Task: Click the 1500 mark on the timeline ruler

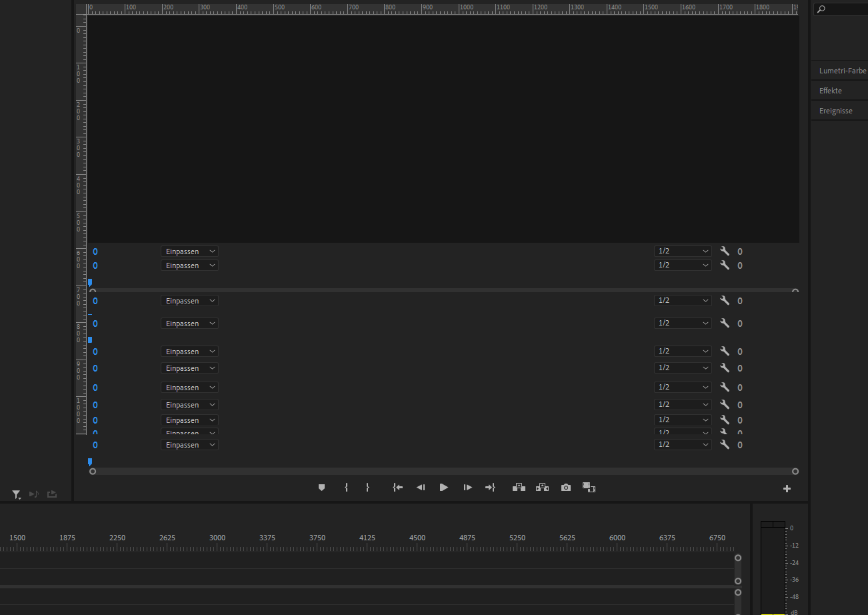Action: click(x=17, y=538)
